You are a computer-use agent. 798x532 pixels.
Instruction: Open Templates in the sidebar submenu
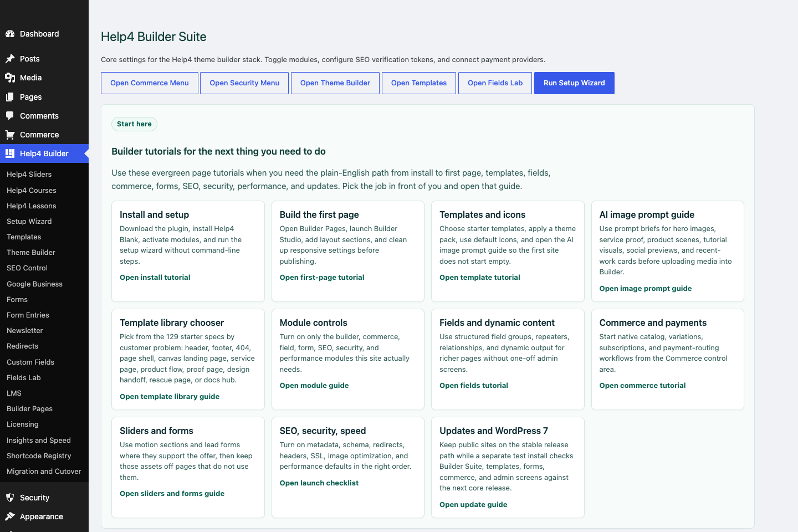coord(24,237)
